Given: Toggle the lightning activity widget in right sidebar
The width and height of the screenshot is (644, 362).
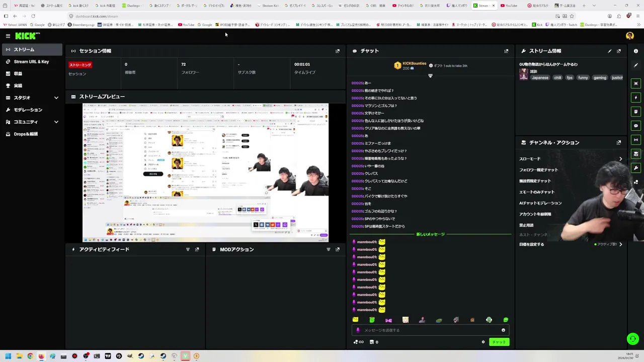Looking at the screenshot, I should [x=636, y=98].
